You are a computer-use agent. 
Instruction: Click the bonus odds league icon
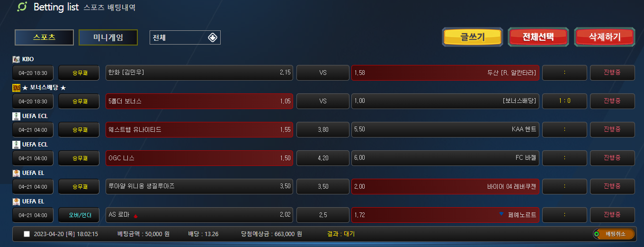pos(16,88)
